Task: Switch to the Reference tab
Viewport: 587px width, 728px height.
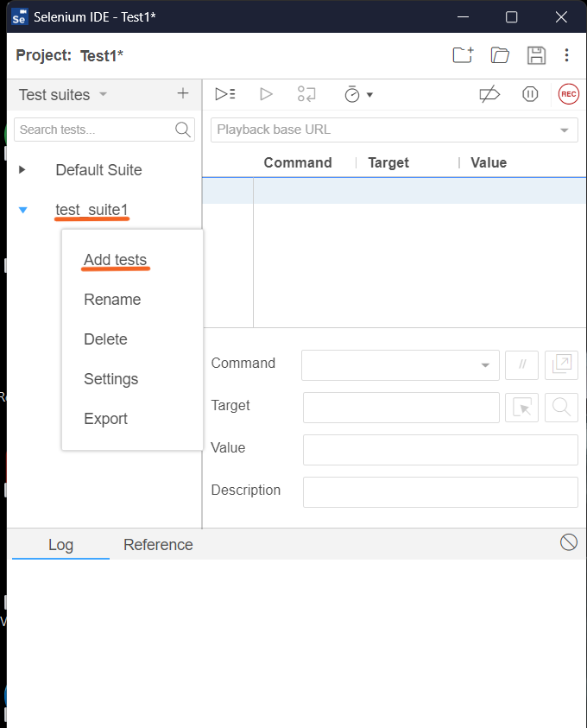Action: (158, 545)
